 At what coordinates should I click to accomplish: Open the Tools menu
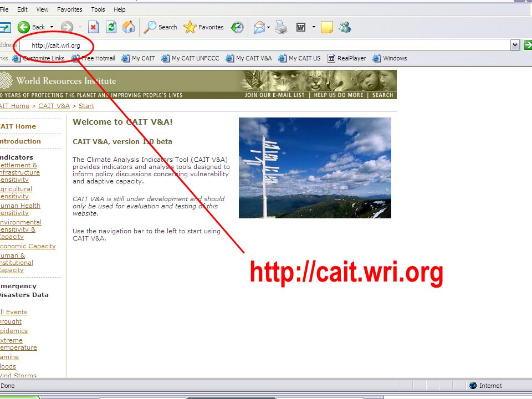[x=98, y=9]
